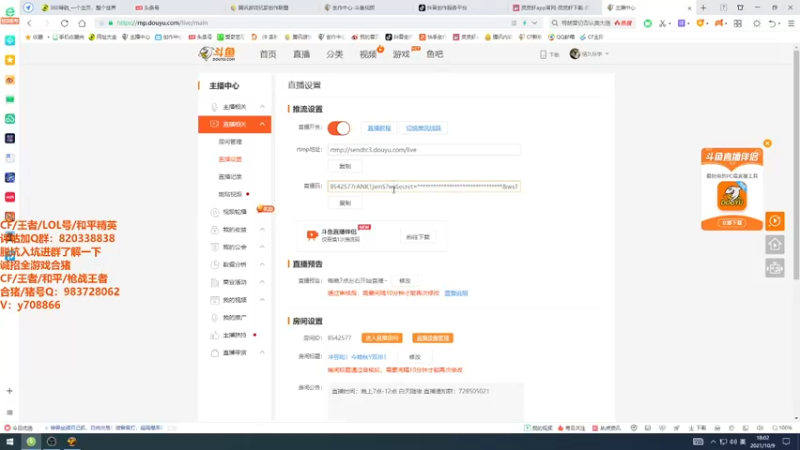Image resolution: width=800 pixels, height=450 pixels.
Task: Go to 首页 in Douyu navigation
Action: (268, 54)
